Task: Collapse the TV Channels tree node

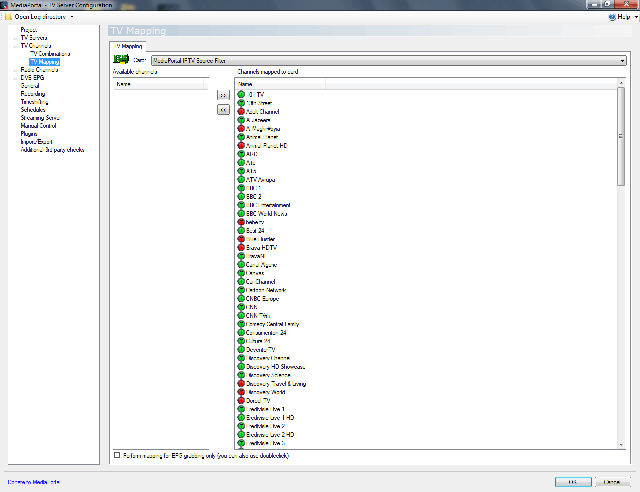Action: (15, 46)
